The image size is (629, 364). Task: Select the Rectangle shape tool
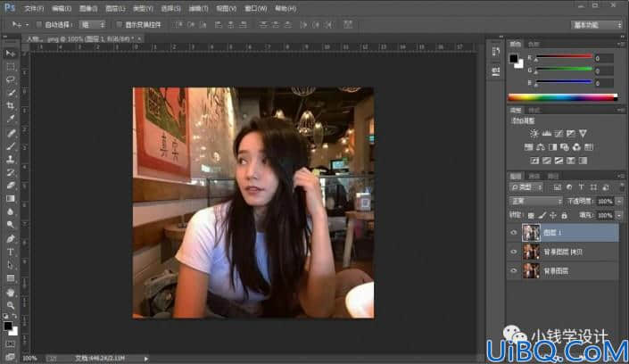click(x=11, y=278)
